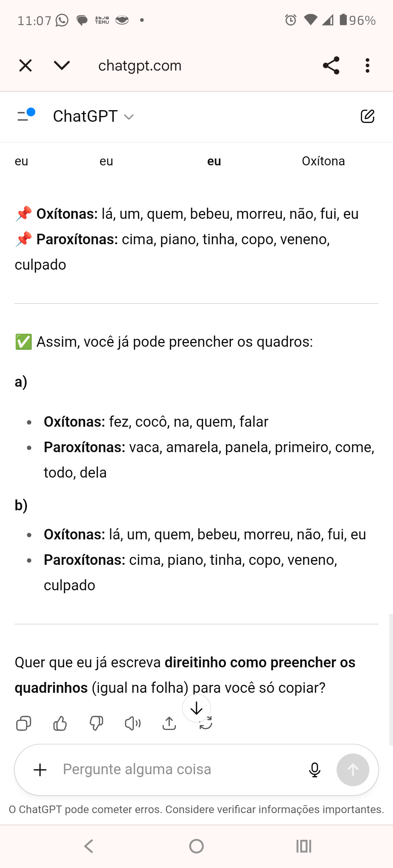This screenshot has width=393, height=868.
Task: Tap the thumbs up icon
Action: [x=60, y=723]
